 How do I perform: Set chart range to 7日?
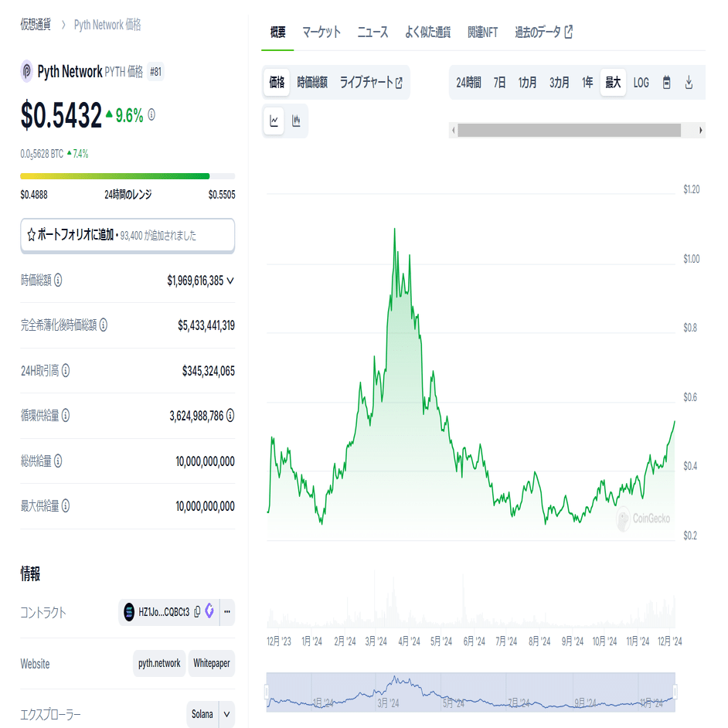pos(499,83)
